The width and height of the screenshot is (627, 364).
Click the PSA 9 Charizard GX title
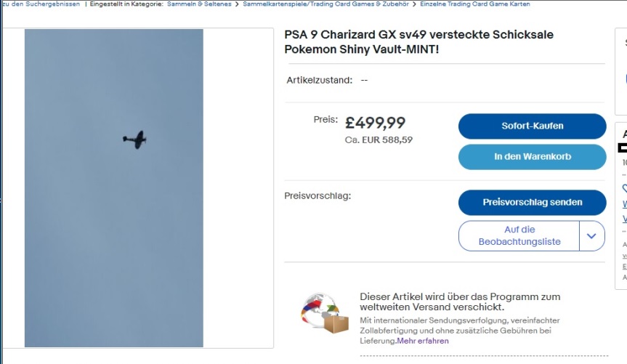pyautogui.click(x=418, y=41)
